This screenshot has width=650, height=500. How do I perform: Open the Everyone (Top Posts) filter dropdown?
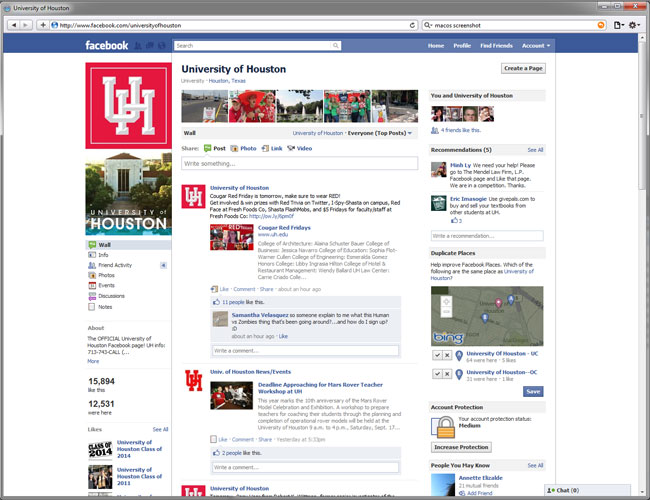point(380,133)
